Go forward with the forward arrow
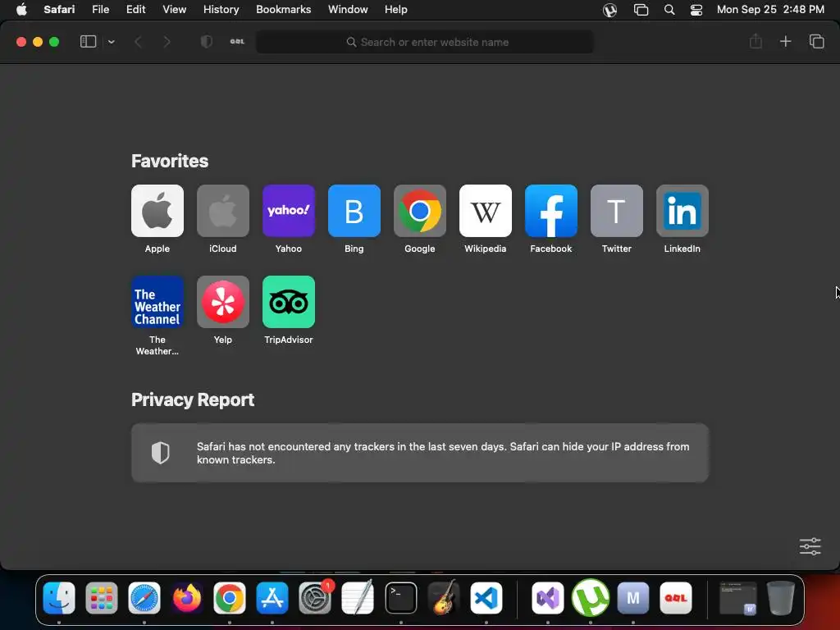 [x=167, y=42]
